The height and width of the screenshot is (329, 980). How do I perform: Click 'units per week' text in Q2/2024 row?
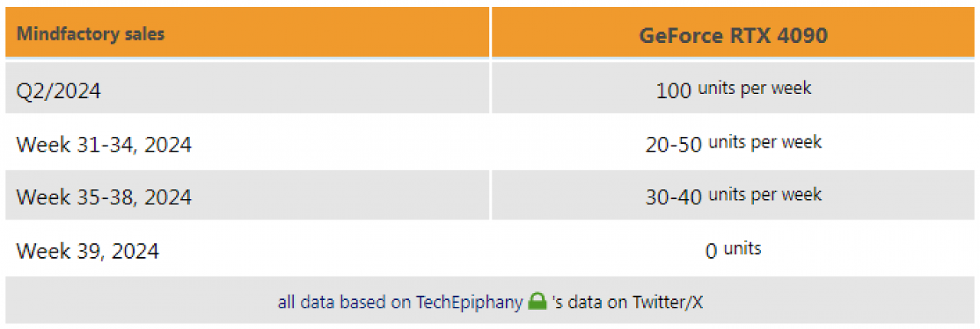click(x=754, y=88)
